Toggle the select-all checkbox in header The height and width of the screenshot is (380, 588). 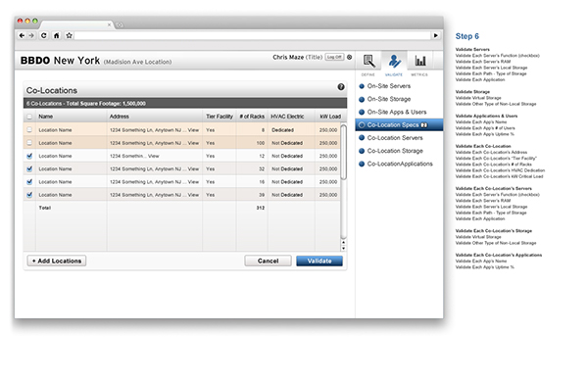(29, 117)
